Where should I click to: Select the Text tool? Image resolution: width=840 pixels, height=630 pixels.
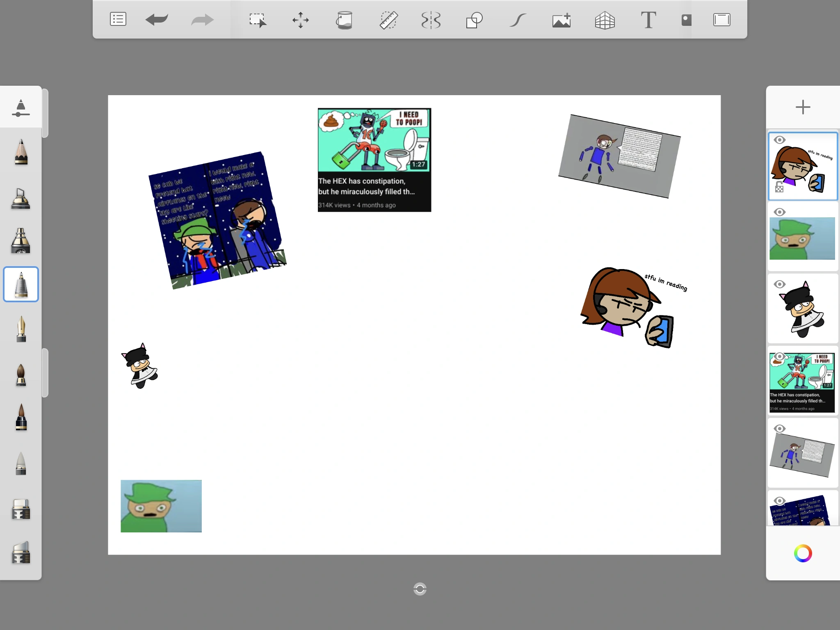(648, 20)
